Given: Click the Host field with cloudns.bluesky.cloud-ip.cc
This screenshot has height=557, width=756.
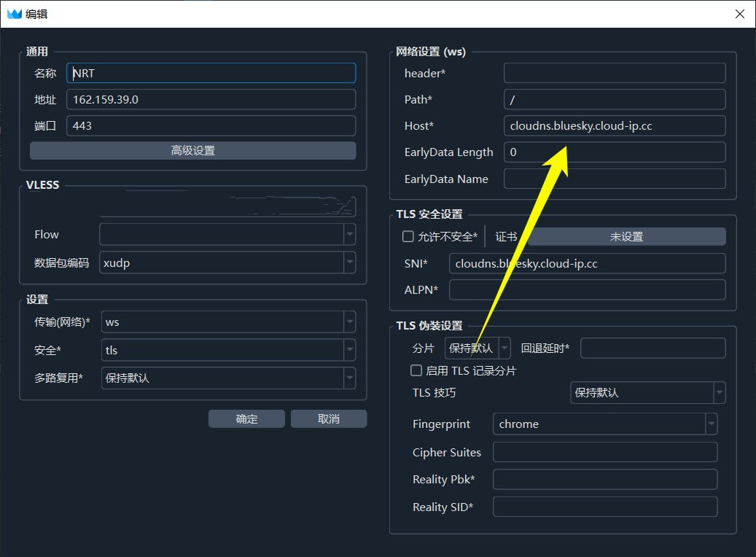Looking at the screenshot, I should point(615,126).
